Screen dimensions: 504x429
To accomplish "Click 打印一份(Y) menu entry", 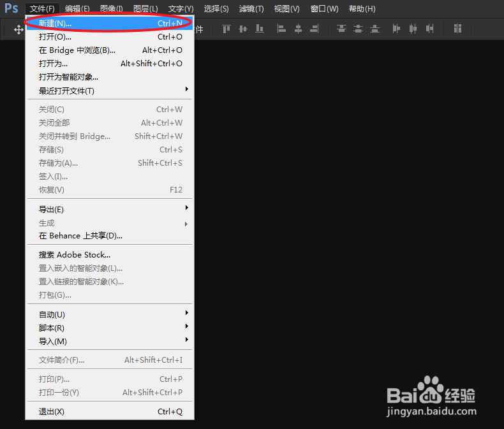I will point(110,393).
